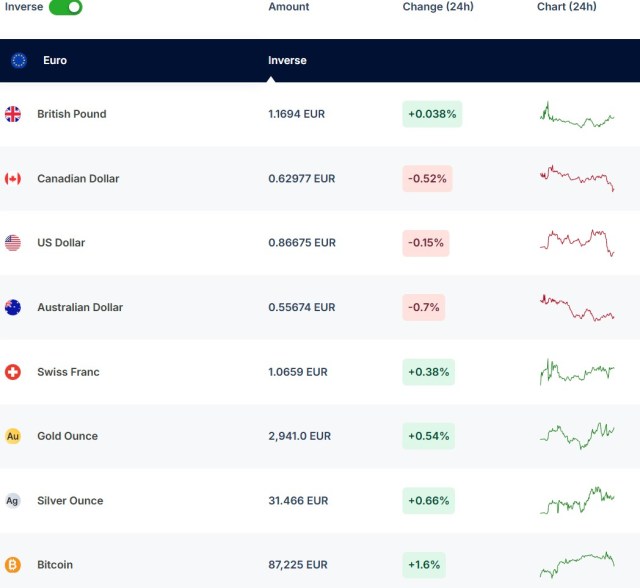Click the Silver Ounce Ag icon
640x588 pixels.
point(13,501)
